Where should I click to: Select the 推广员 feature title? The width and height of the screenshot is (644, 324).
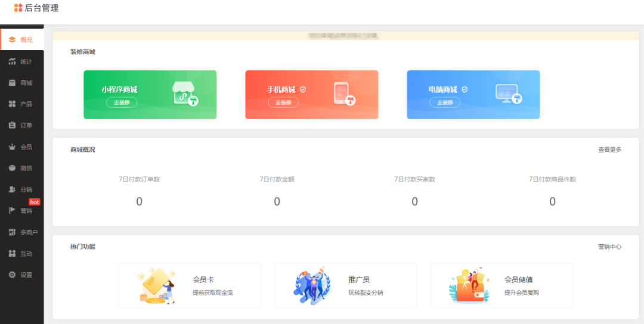359,280
